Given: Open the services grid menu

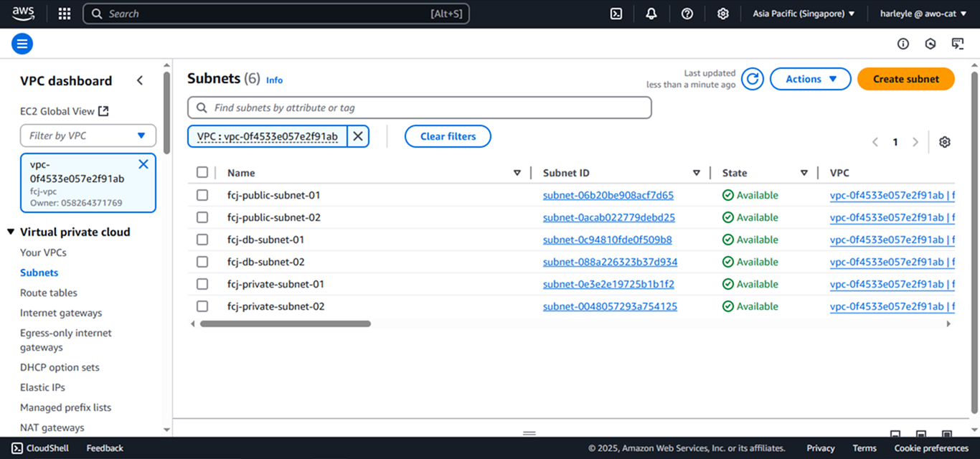Looking at the screenshot, I should click(x=65, y=14).
